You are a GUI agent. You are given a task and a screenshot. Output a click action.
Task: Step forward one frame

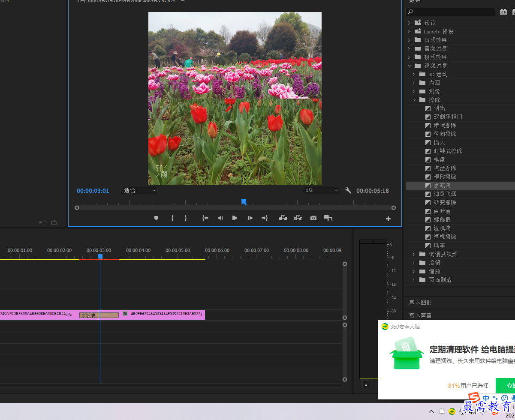click(x=250, y=218)
